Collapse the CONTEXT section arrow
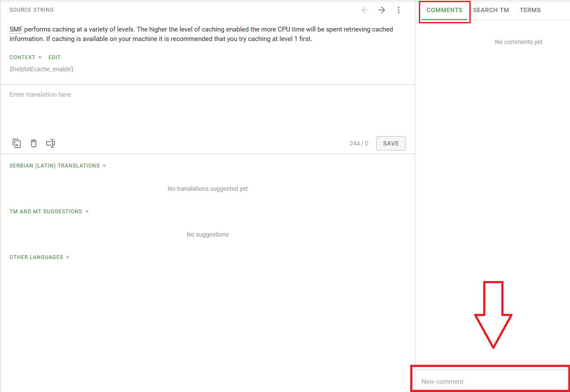Screen dimensions: 570x392 [x=40, y=57]
